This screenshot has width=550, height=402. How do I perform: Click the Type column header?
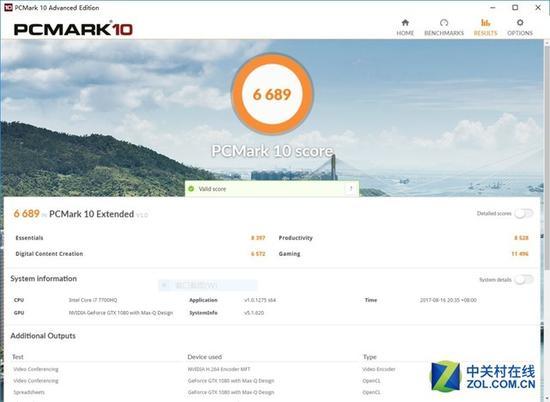370,357
